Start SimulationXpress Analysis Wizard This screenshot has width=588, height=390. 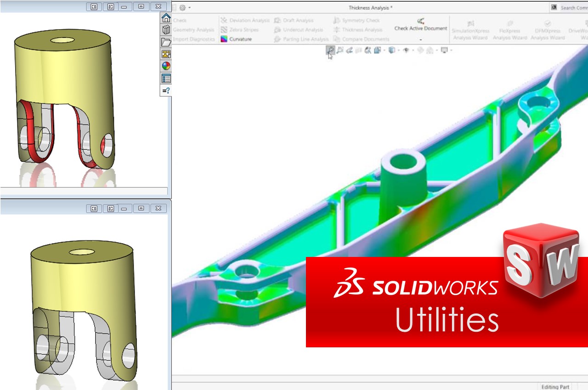pyautogui.click(x=471, y=30)
